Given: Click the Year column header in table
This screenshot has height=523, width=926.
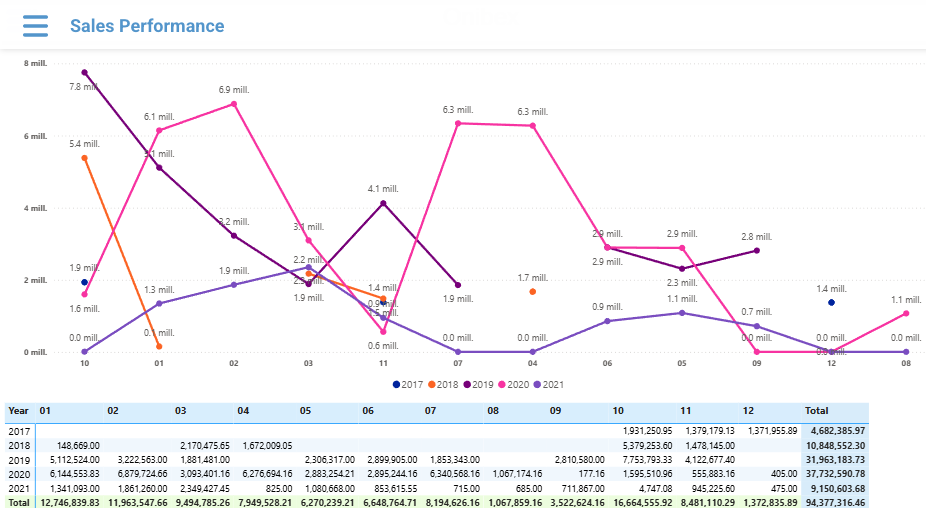Looking at the screenshot, I should point(19,411).
